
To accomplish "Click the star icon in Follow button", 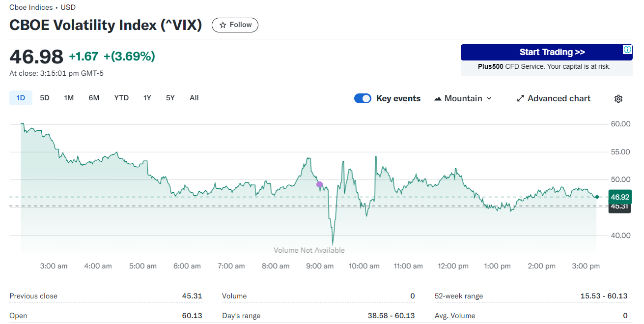I will 223,25.
